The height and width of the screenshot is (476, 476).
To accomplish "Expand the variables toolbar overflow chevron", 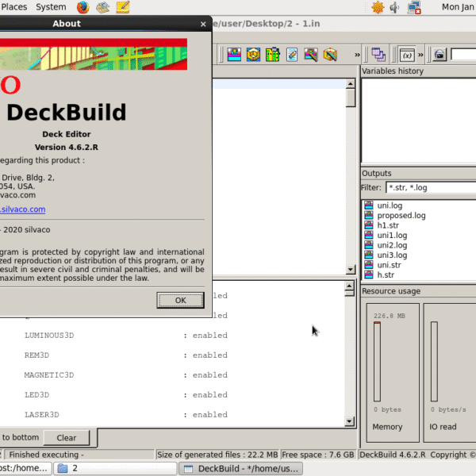I will (420, 55).
